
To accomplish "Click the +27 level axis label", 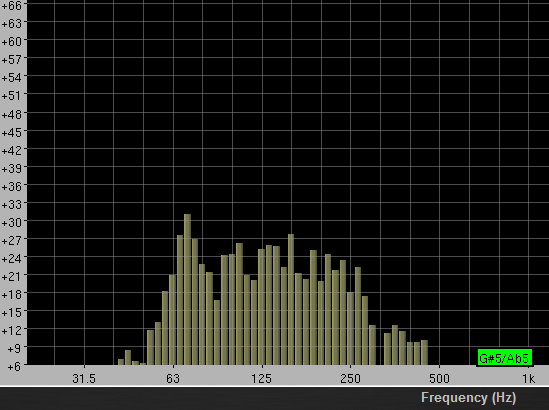I will pyautogui.click(x=12, y=241).
